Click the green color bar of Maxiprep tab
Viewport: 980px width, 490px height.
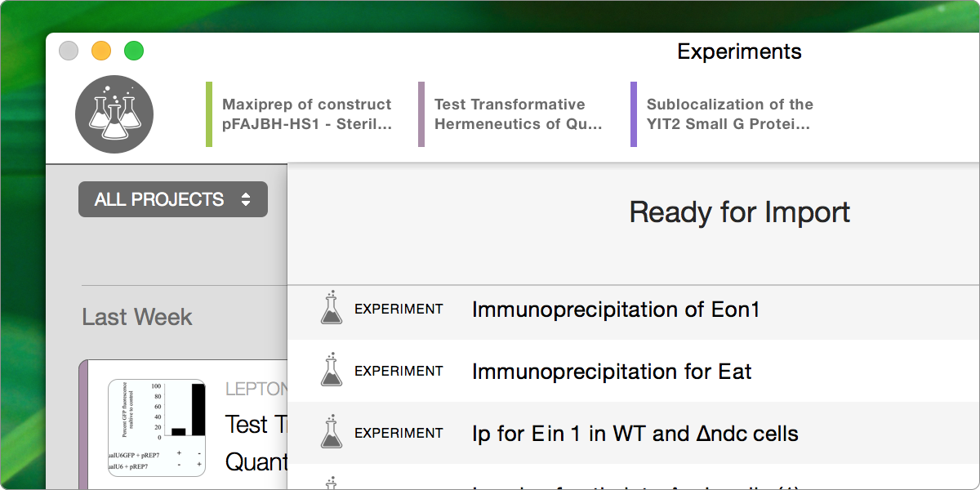[x=209, y=114]
